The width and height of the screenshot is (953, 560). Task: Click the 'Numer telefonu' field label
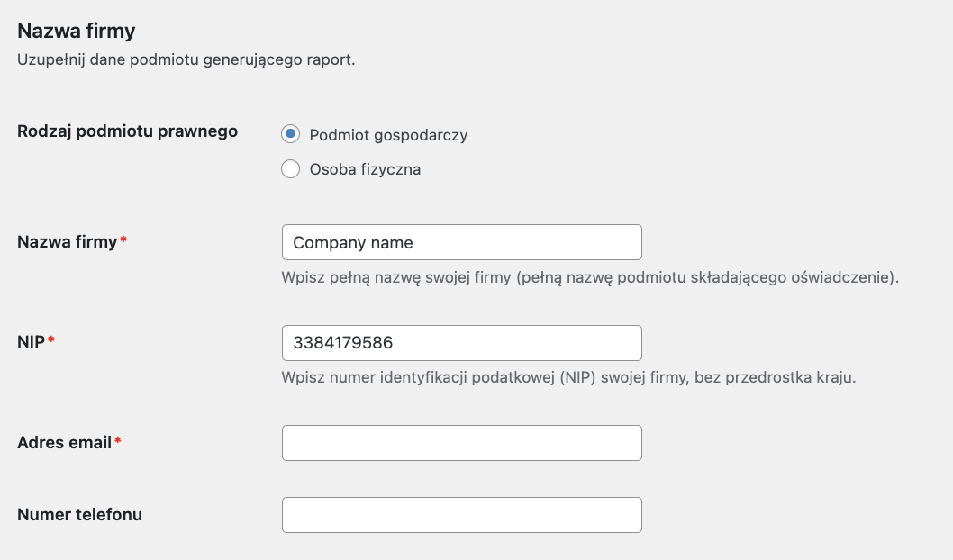pyautogui.click(x=79, y=515)
